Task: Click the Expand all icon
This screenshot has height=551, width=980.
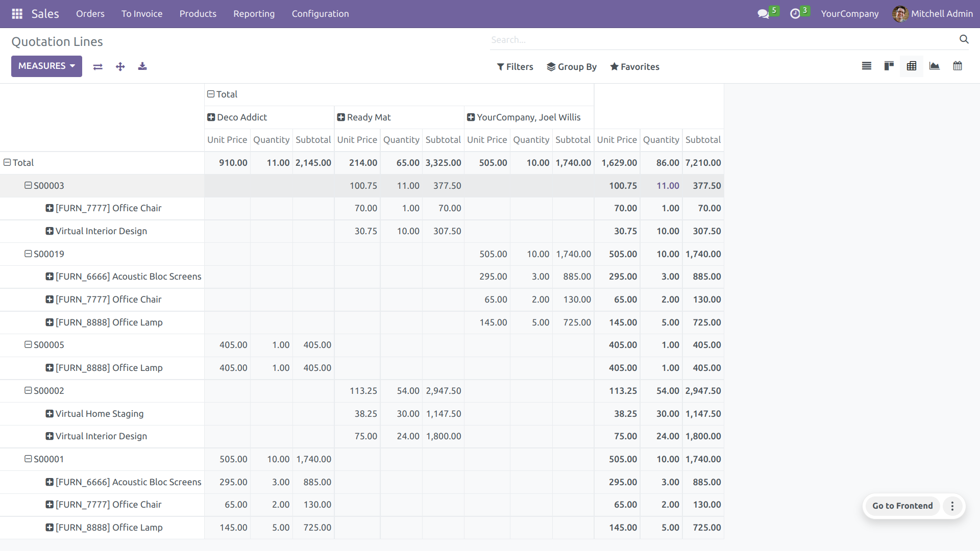Action: [120, 67]
